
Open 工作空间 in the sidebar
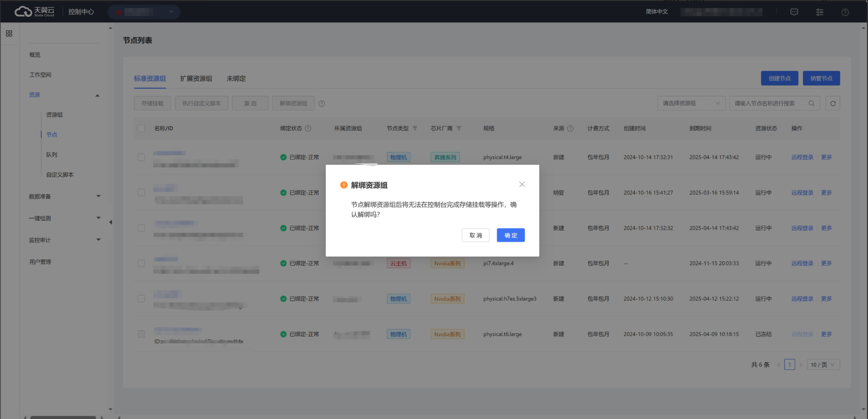[40, 75]
